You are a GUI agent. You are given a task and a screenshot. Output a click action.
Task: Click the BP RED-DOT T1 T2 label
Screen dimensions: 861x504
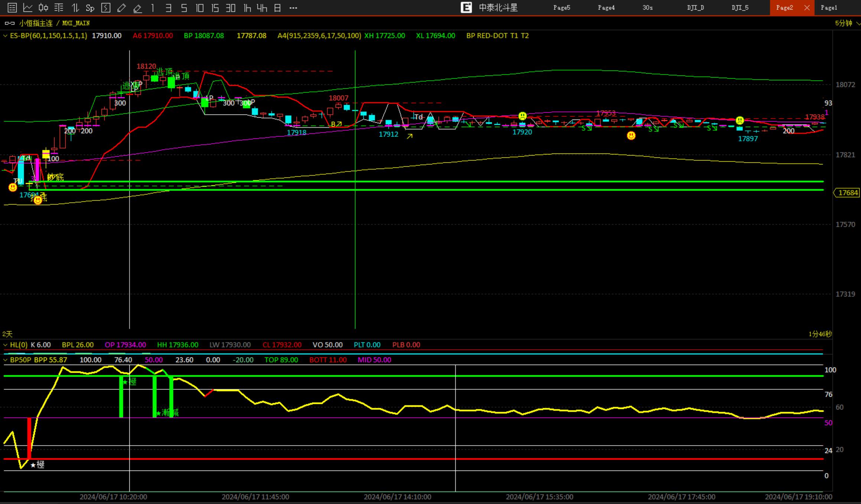[497, 36]
